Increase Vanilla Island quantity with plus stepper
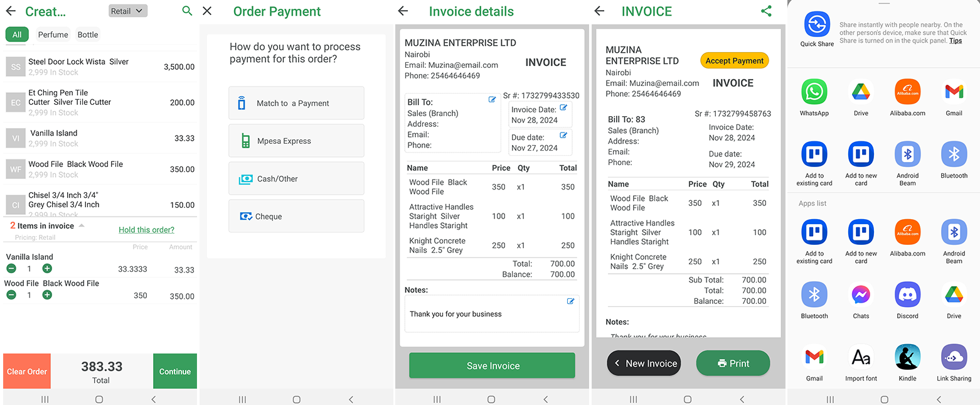 point(47,268)
